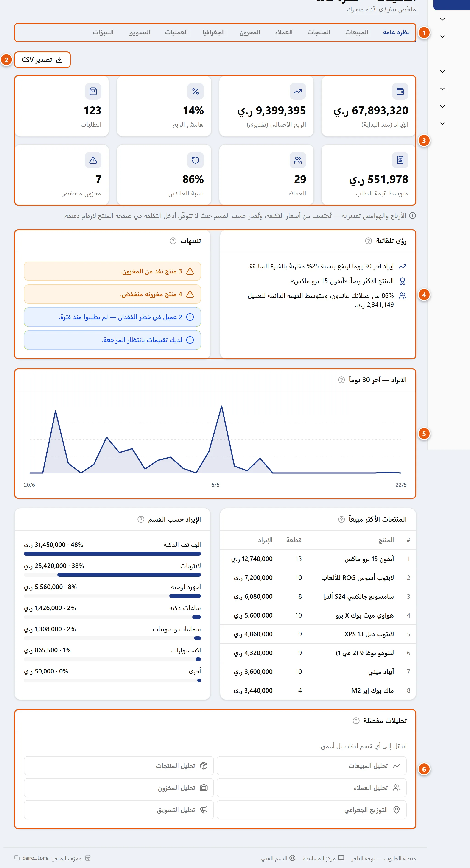470x868 pixels.
Task: Open the help icon next to رؤى تلقائية
Action: [369, 241]
